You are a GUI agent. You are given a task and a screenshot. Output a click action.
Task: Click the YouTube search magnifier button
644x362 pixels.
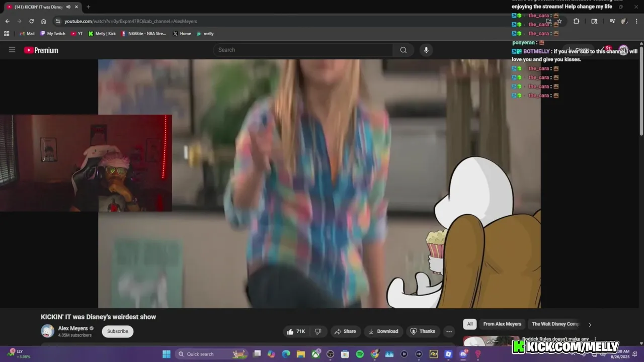404,50
